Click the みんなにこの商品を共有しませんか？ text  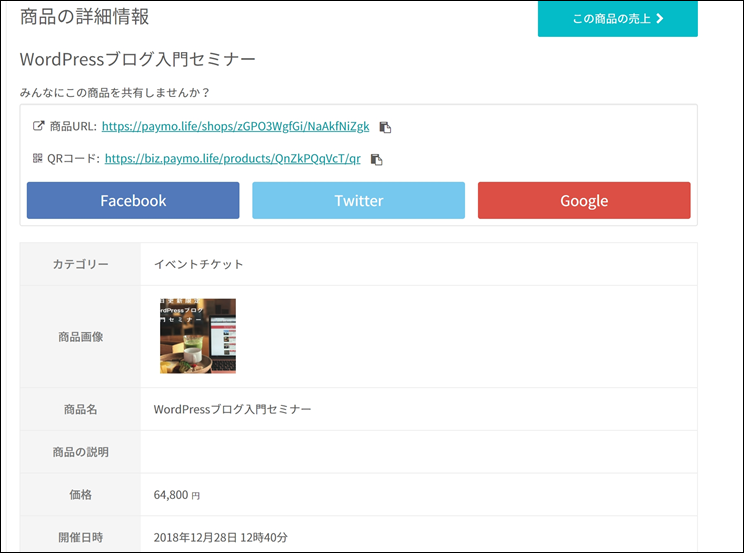pyautogui.click(x=114, y=93)
